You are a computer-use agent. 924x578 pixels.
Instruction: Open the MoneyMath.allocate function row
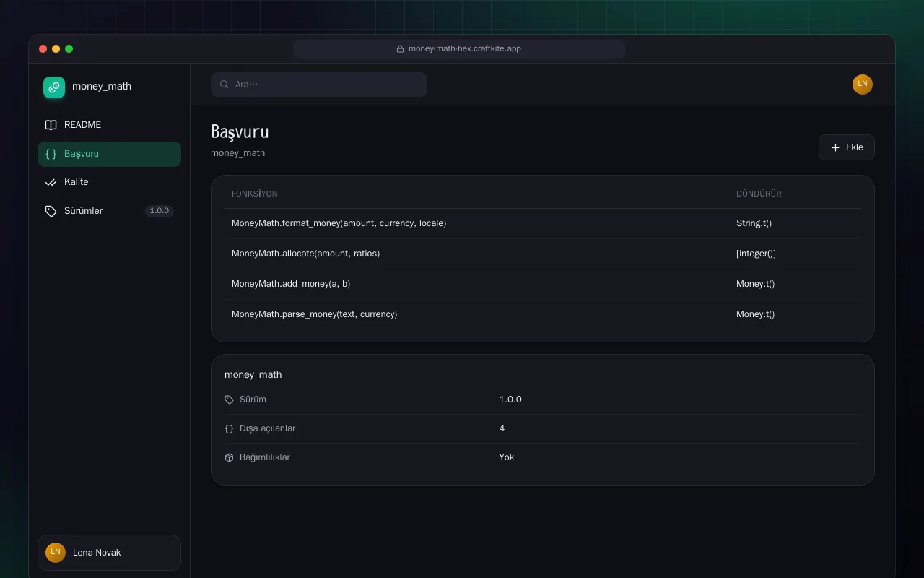[x=543, y=254]
